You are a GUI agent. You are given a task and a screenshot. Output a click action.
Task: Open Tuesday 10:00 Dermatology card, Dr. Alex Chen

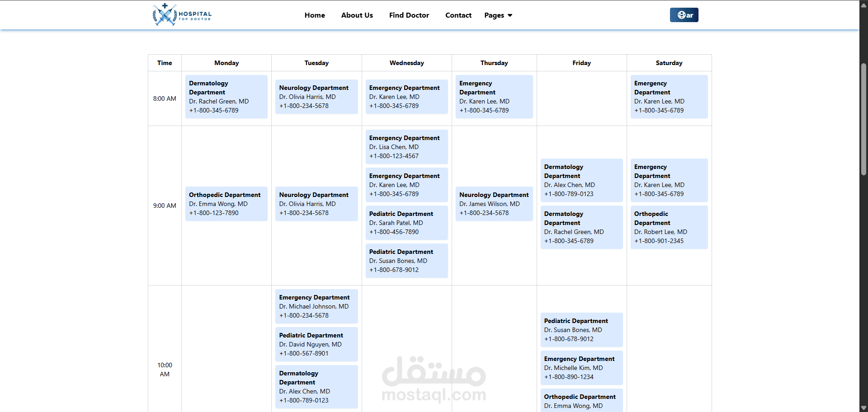pos(316,387)
